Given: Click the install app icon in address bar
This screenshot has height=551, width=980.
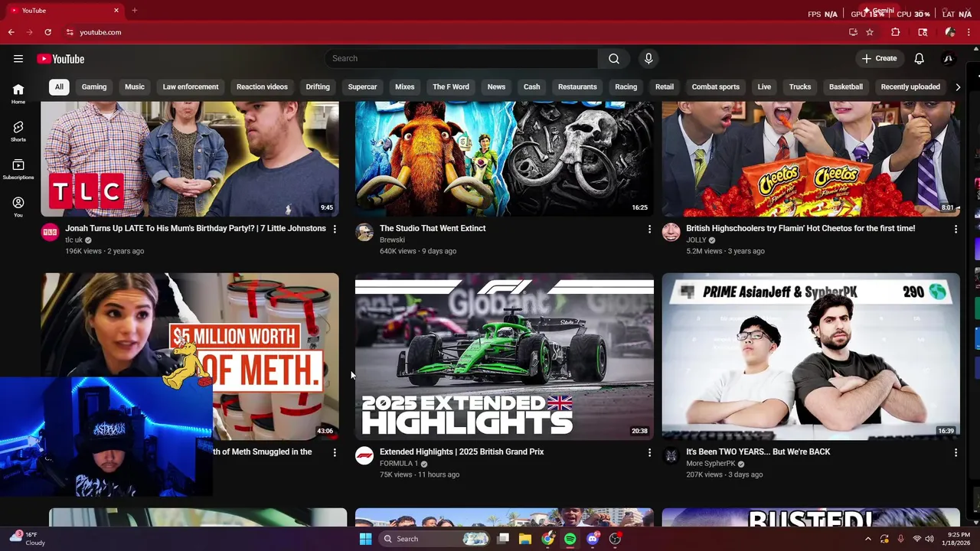Looking at the screenshot, I should (x=853, y=32).
